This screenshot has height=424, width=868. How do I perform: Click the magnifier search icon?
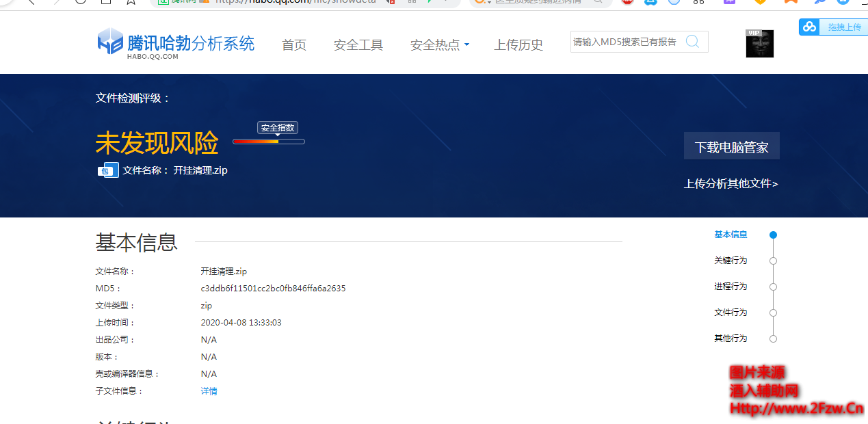pos(692,42)
